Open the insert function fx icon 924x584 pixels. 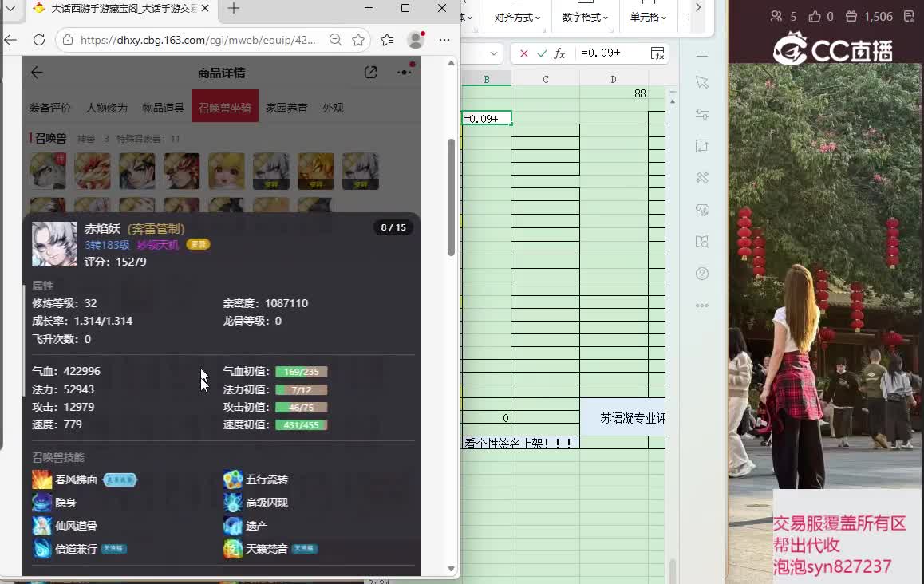point(560,53)
